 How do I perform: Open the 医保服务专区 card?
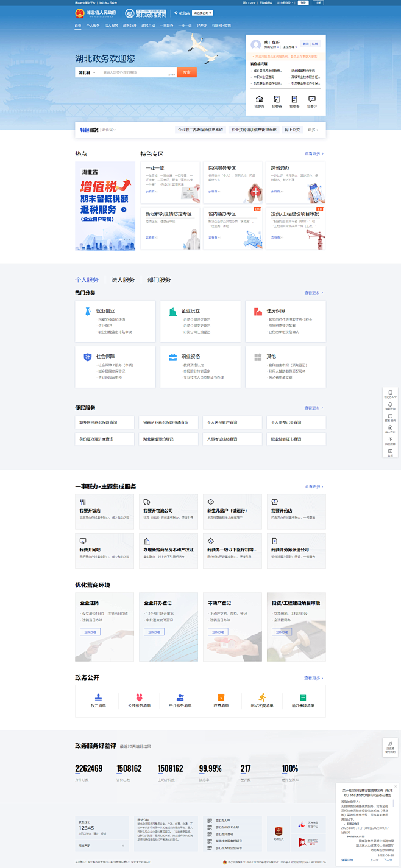(x=233, y=183)
